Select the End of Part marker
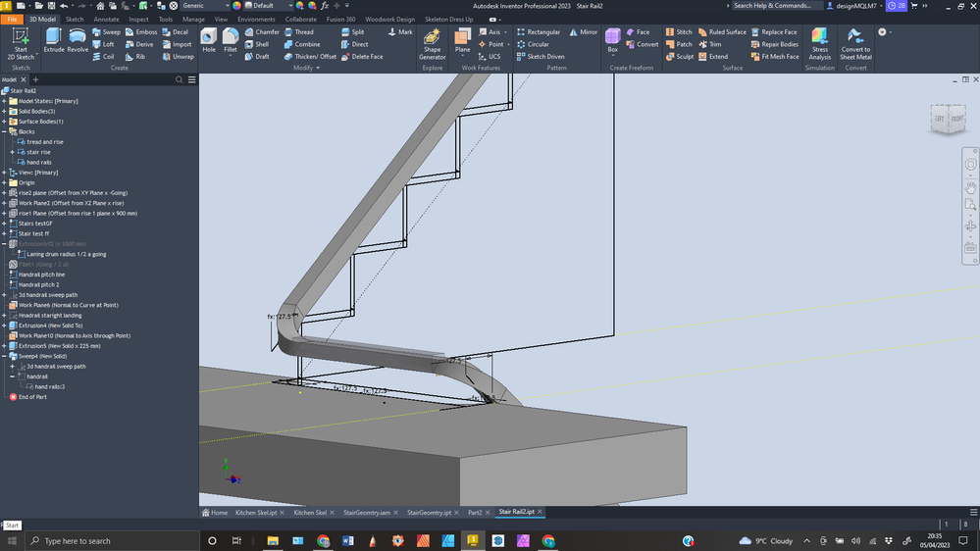The image size is (980, 551). pyautogui.click(x=27, y=397)
